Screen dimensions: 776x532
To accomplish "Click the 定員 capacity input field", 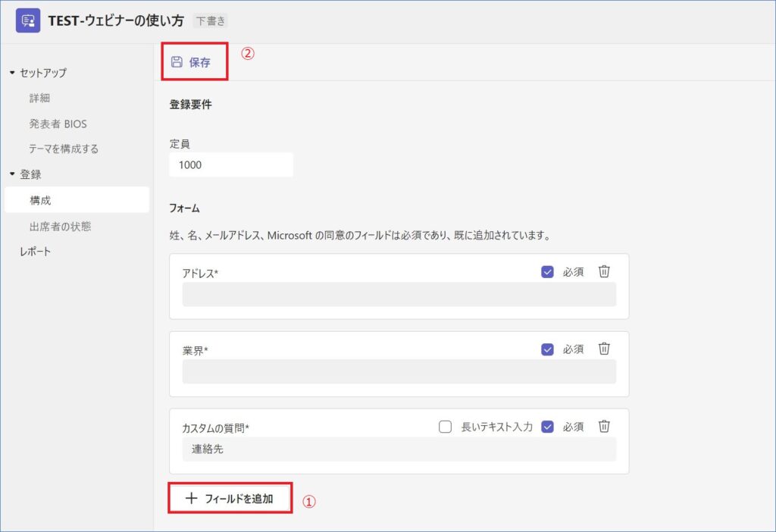I will pyautogui.click(x=230, y=164).
